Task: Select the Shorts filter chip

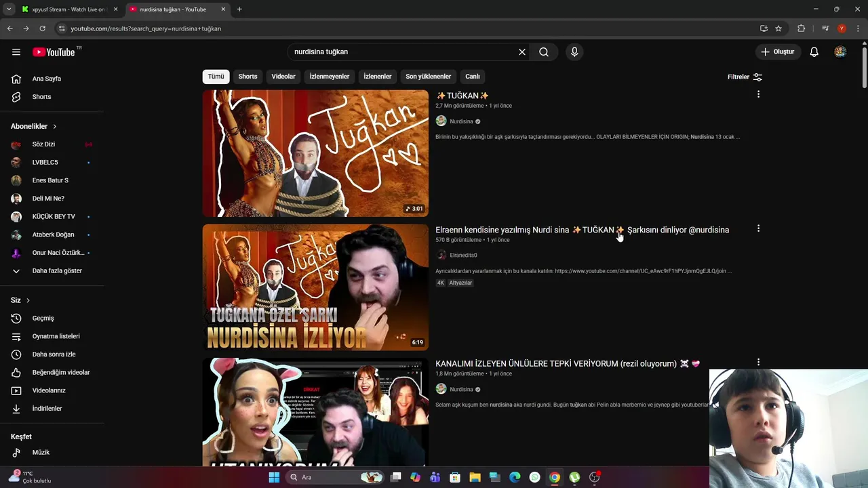Action: (248, 77)
